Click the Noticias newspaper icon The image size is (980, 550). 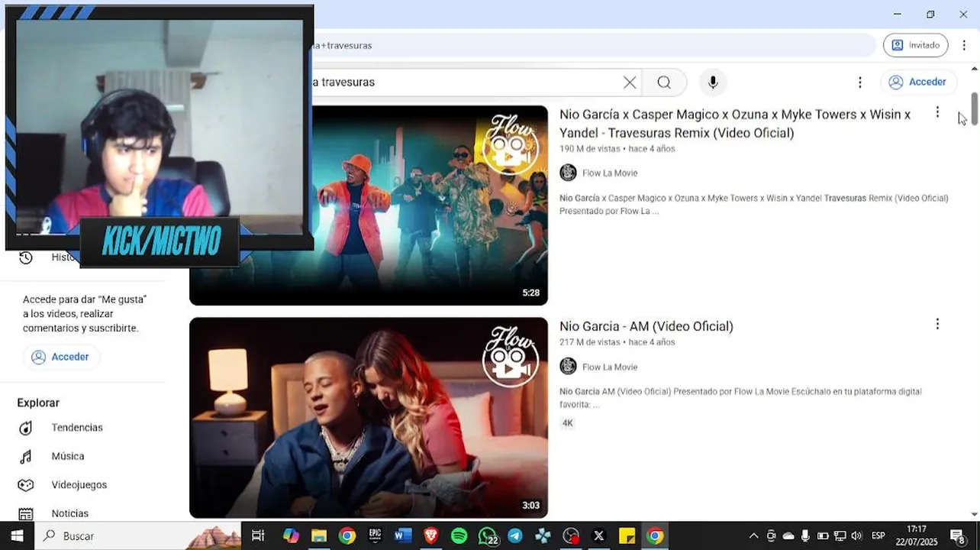click(26, 513)
